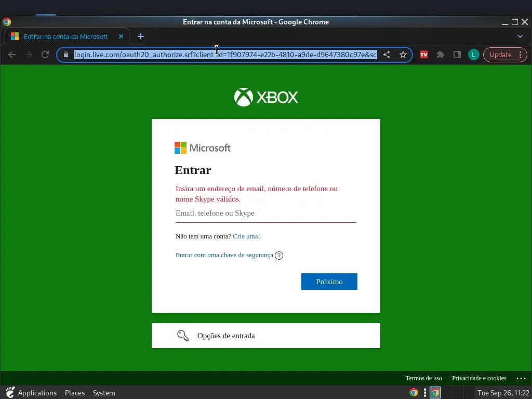Open the profile avatar labeled L
This screenshot has width=532, height=399.
pyautogui.click(x=474, y=55)
